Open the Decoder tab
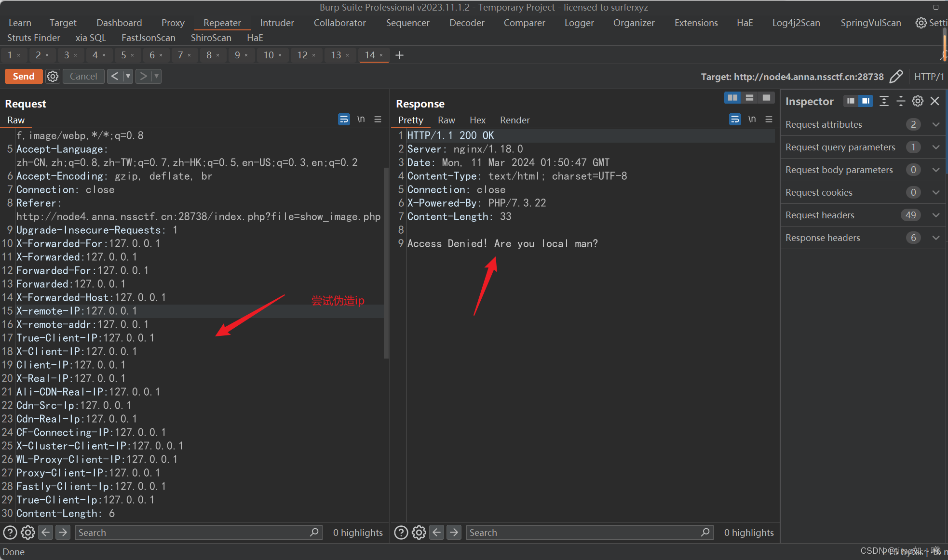The height and width of the screenshot is (560, 948). click(466, 23)
